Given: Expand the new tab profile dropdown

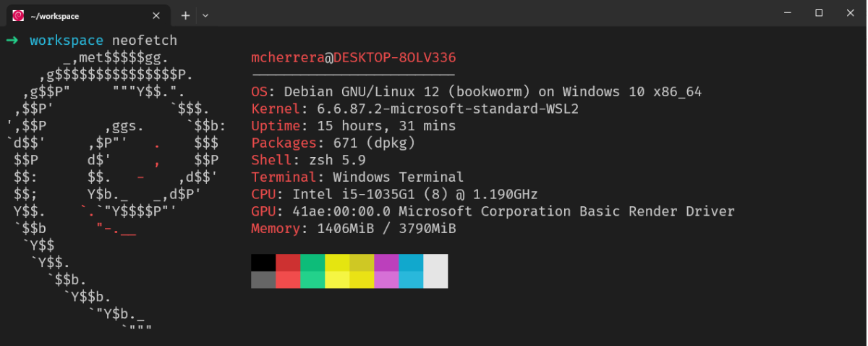Looking at the screenshot, I should coord(205,15).
